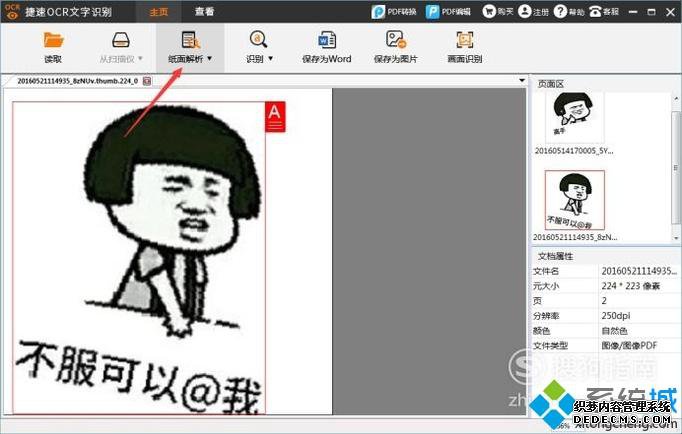
Task: Click the 页 value 2
Action: 604,300
